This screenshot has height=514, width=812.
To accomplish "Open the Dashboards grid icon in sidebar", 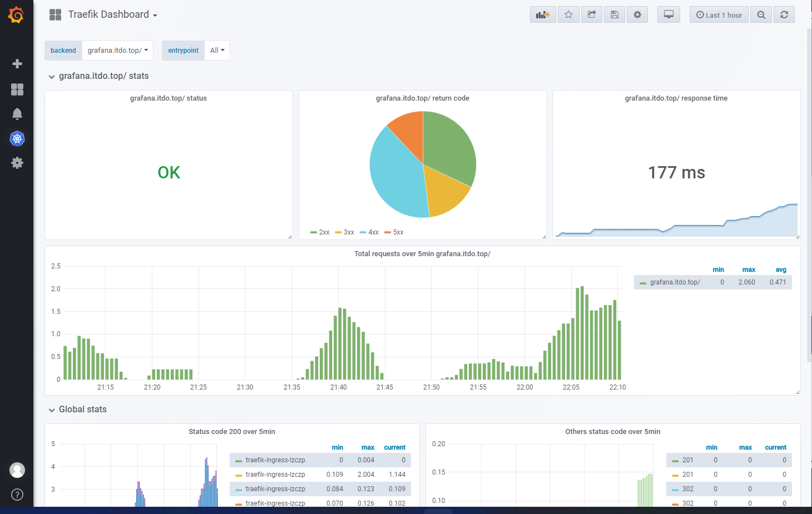I will 17,89.
